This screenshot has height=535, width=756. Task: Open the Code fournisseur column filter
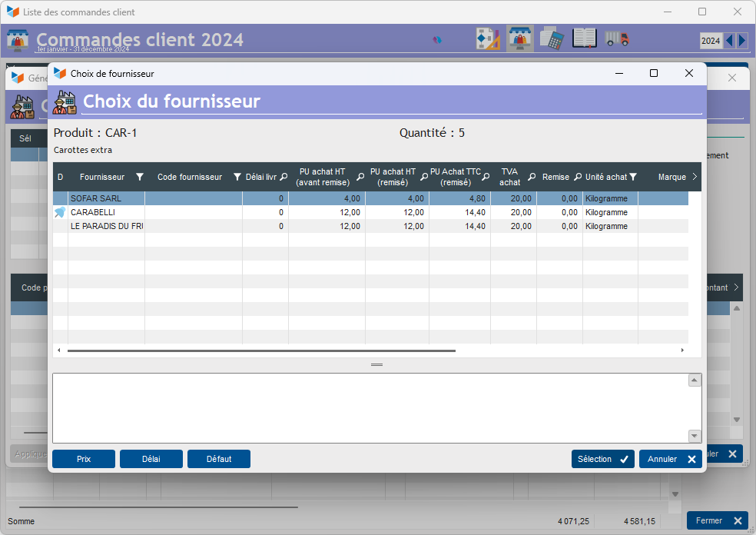(237, 177)
